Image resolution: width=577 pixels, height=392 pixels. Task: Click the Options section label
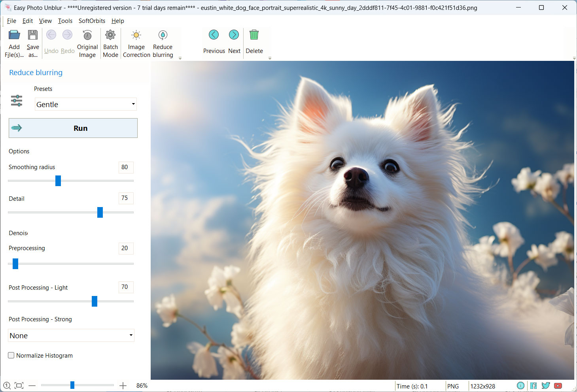tap(19, 151)
